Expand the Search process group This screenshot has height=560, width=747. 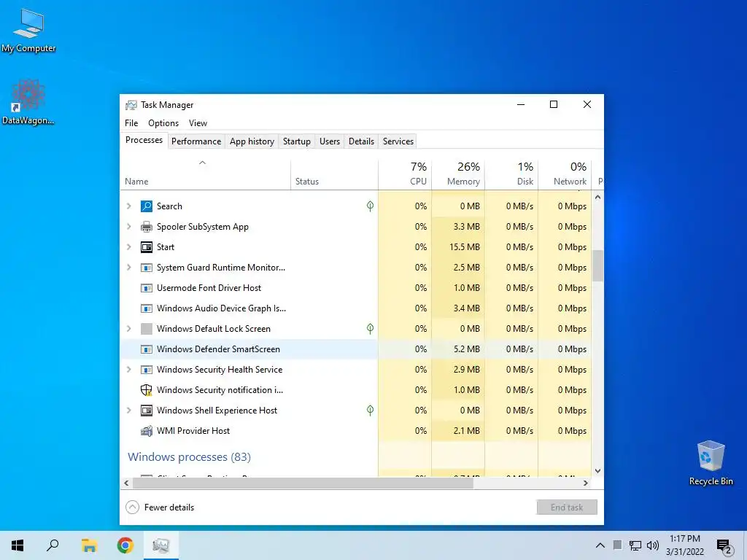pos(128,206)
